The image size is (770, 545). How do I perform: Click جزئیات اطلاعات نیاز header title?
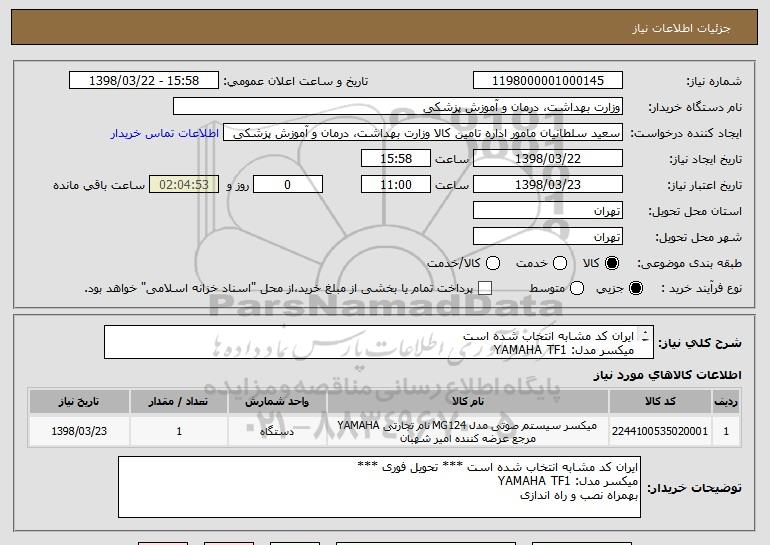pos(681,28)
